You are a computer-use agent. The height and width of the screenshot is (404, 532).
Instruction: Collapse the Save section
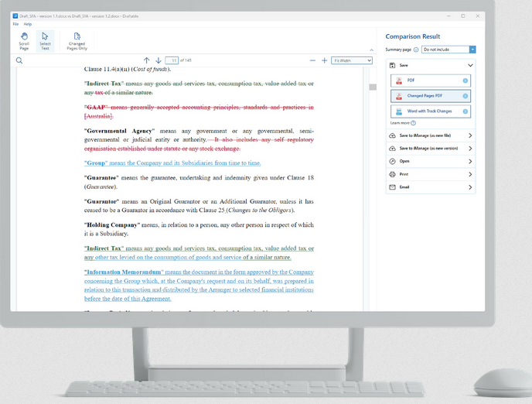pyautogui.click(x=470, y=66)
